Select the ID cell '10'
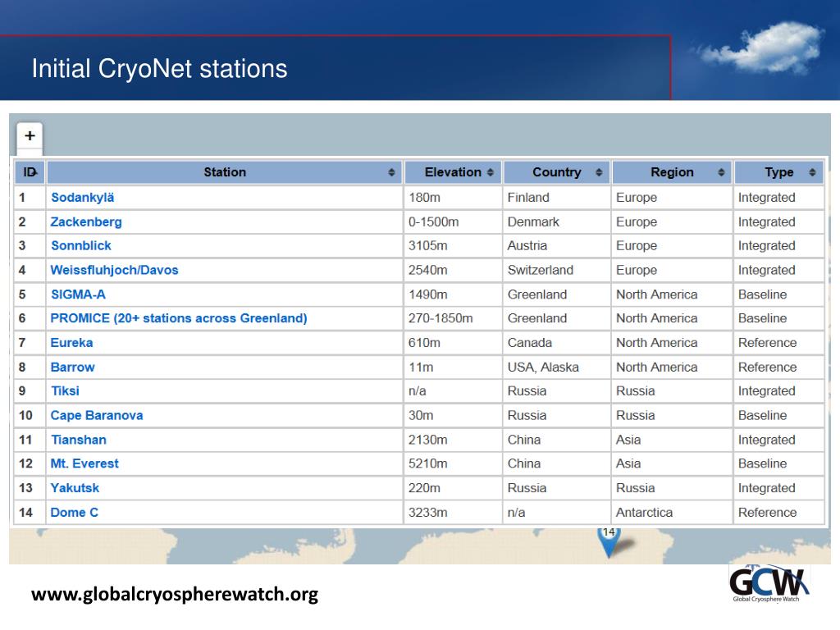 (30, 415)
